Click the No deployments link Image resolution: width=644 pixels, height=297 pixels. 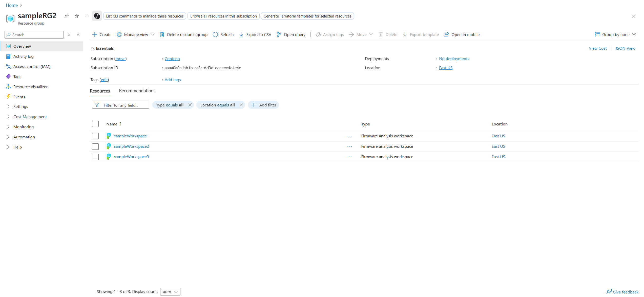click(x=454, y=59)
